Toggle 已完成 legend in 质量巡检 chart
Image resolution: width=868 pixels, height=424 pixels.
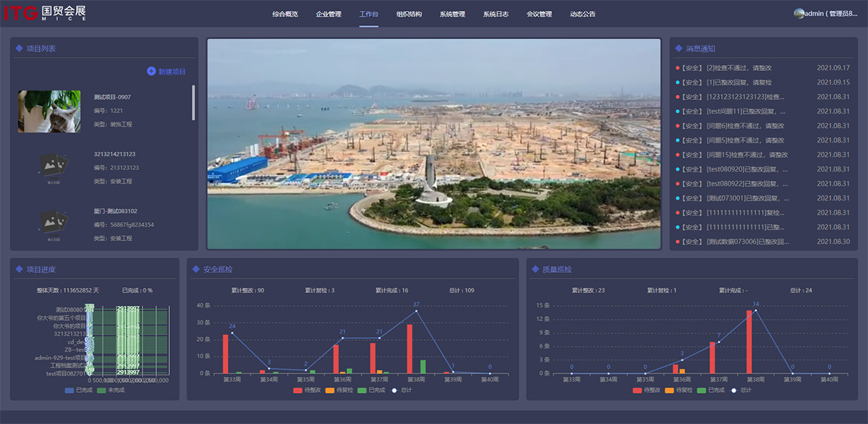pyautogui.click(x=710, y=390)
